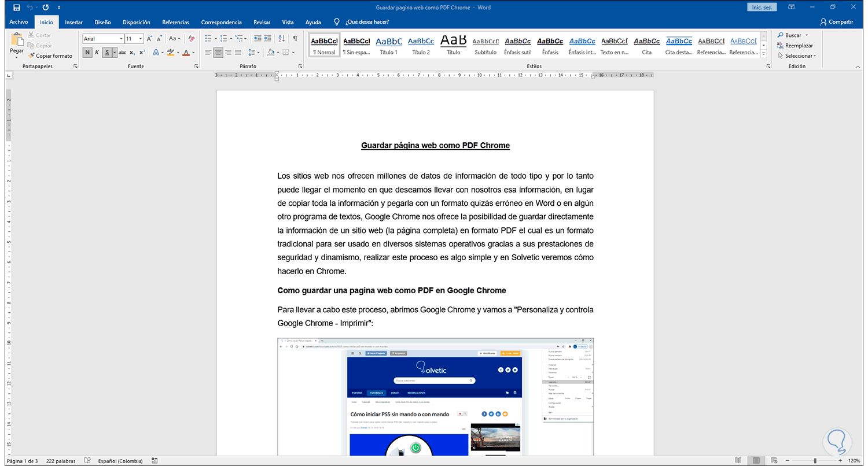Screen dimensions: 868x466
Task: Apply the Título 1 style
Action: click(x=389, y=46)
